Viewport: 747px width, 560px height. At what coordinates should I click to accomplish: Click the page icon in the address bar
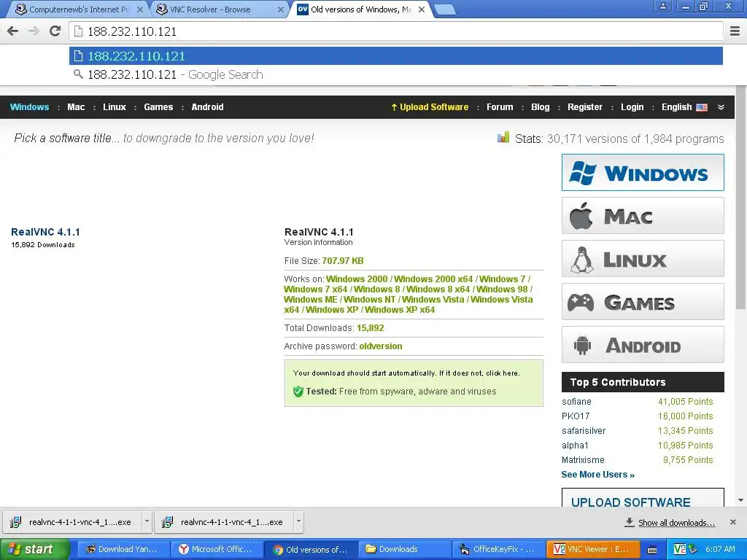[x=78, y=31]
